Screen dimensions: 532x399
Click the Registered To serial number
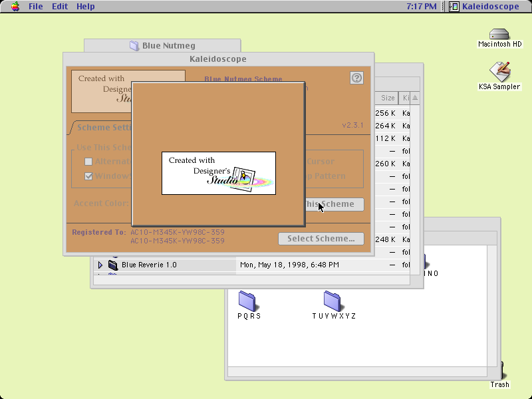coord(178,237)
